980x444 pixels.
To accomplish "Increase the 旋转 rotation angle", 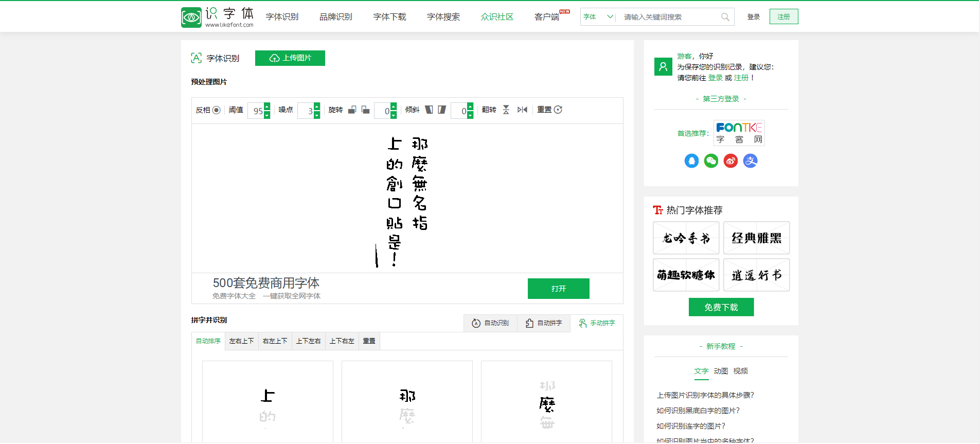I will 394,106.
